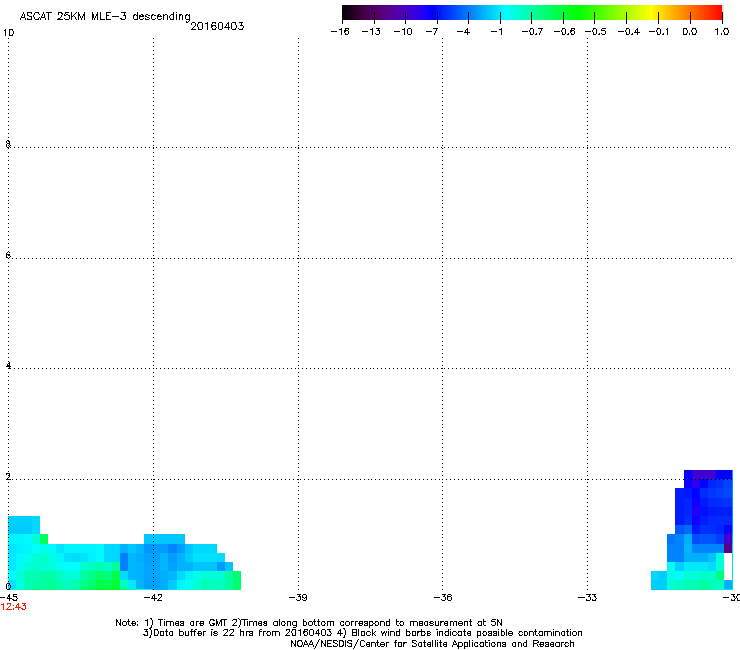Click latitude axis label 10
This screenshot has width=740, height=650.
coord(8,33)
